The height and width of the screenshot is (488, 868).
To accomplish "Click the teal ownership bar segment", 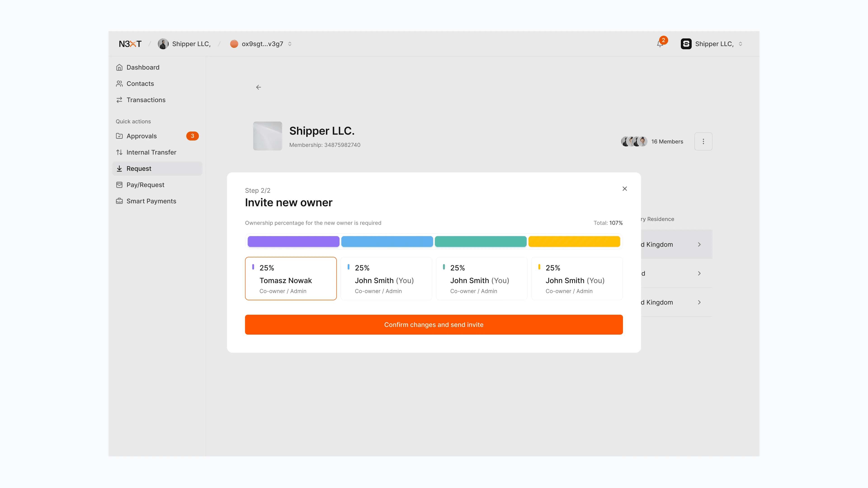I will click(x=481, y=242).
